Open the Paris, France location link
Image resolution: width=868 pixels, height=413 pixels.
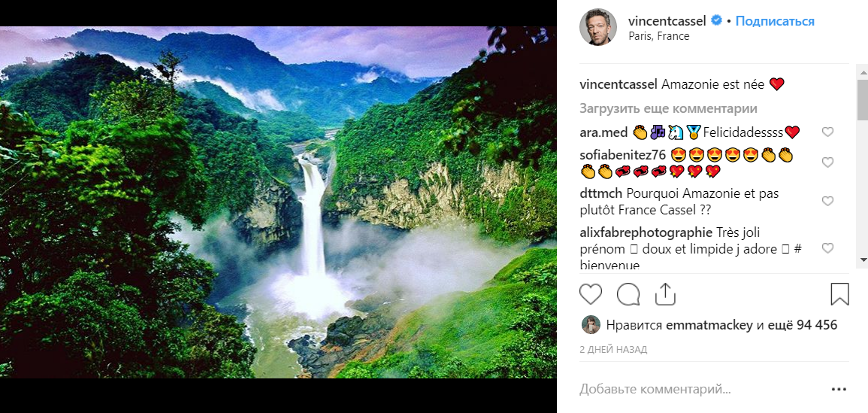pyautogui.click(x=659, y=36)
